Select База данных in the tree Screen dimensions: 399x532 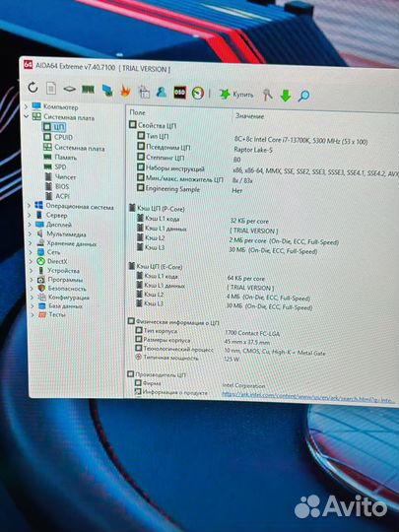point(60,305)
